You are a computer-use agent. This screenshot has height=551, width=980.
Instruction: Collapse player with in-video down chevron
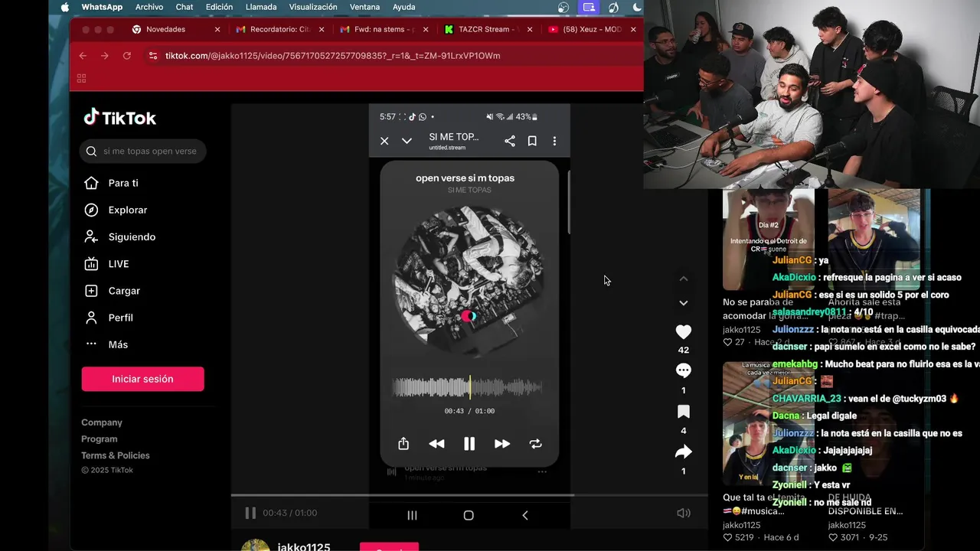(407, 141)
